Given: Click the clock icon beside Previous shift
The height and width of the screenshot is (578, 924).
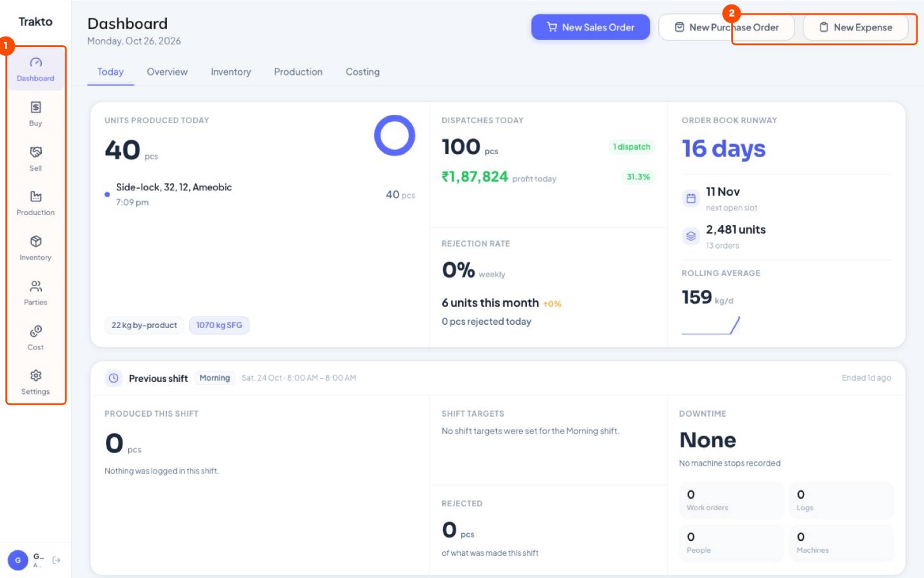Looking at the screenshot, I should 114,378.
